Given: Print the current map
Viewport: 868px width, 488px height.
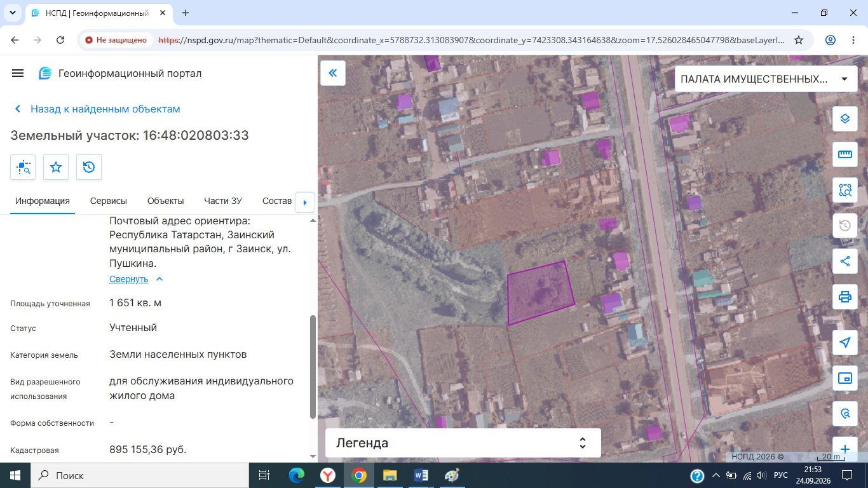Looking at the screenshot, I should point(845,297).
